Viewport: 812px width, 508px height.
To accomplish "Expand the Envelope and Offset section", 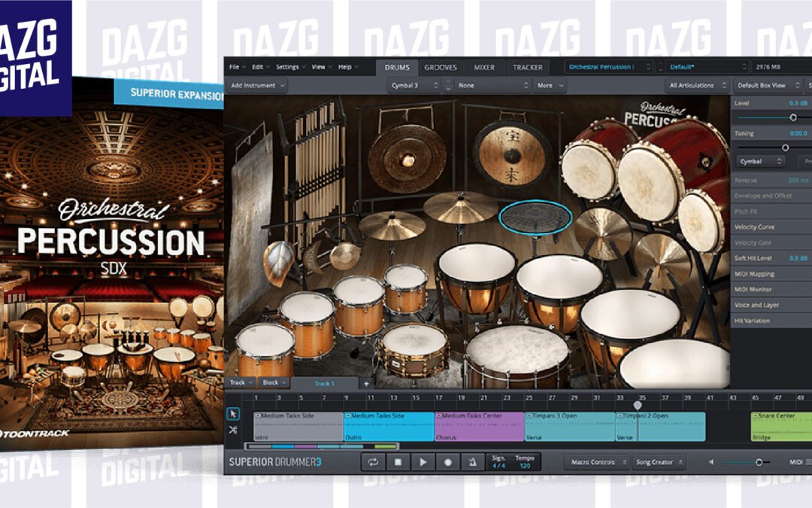I will pyautogui.click(x=771, y=196).
